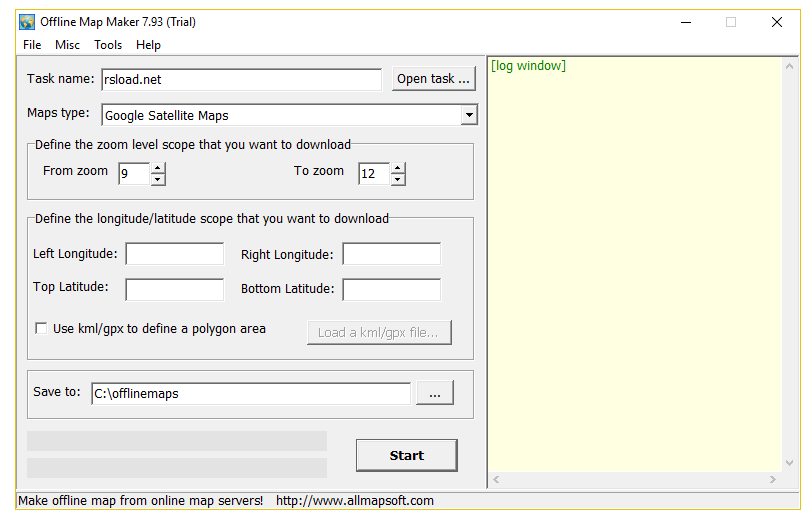Decrease the From zoom level spinner
This screenshot has width=812, height=529.
(x=158, y=180)
